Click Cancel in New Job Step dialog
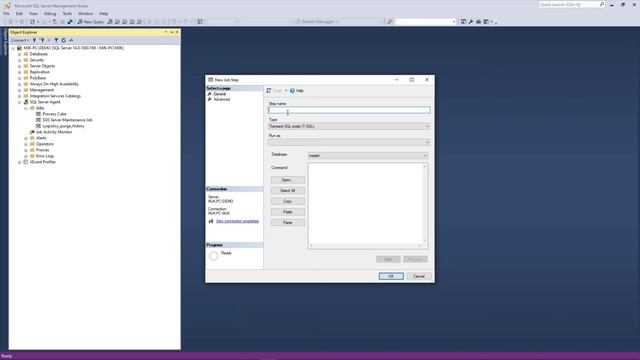The image size is (640, 360). 419,276
